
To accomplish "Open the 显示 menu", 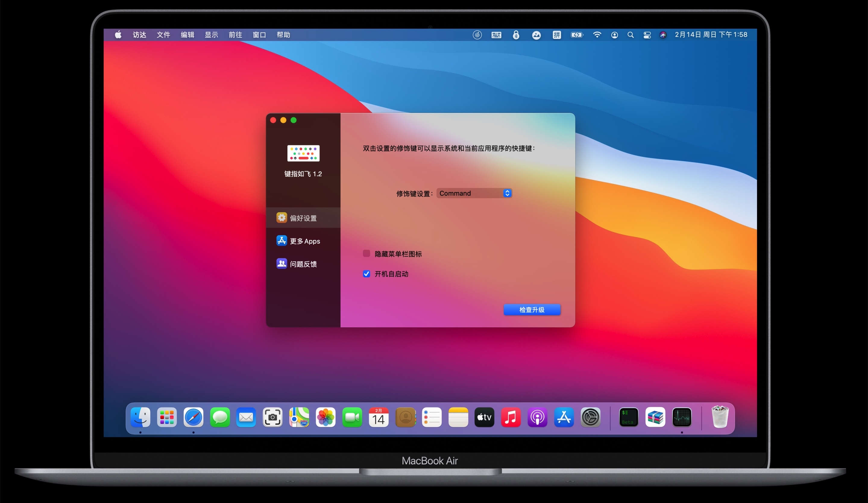I will point(212,35).
